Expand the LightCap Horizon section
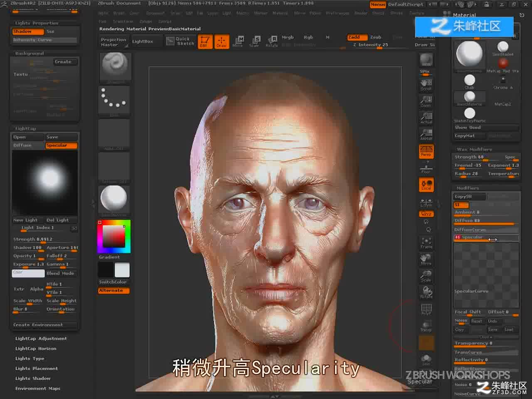 coord(35,349)
